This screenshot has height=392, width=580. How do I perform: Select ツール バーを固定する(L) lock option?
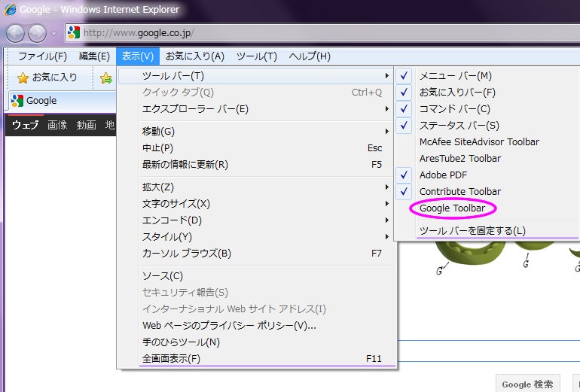[x=487, y=231]
